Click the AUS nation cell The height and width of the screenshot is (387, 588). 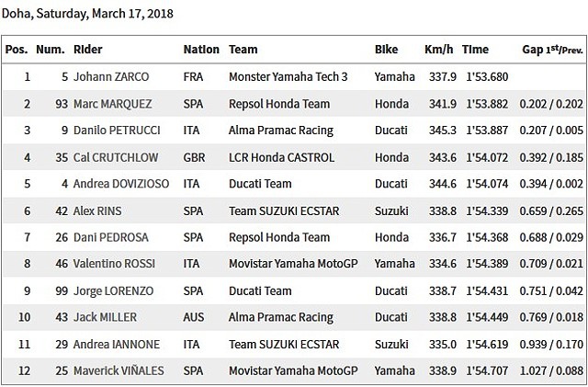pos(193,317)
